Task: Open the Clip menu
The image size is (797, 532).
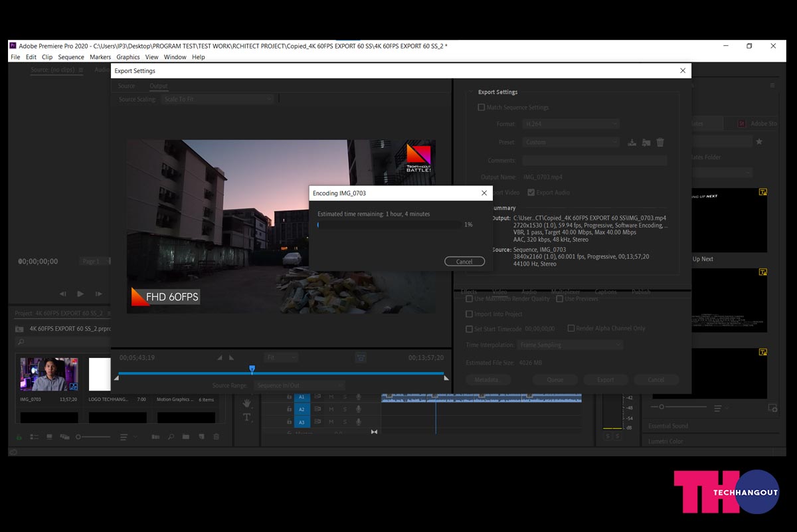Action: [x=47, y=57]
